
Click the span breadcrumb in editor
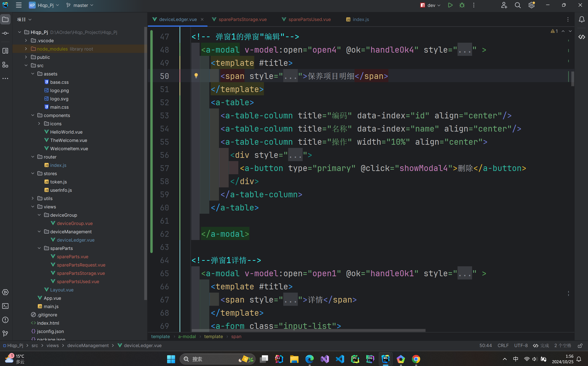(x=236, y=336)
